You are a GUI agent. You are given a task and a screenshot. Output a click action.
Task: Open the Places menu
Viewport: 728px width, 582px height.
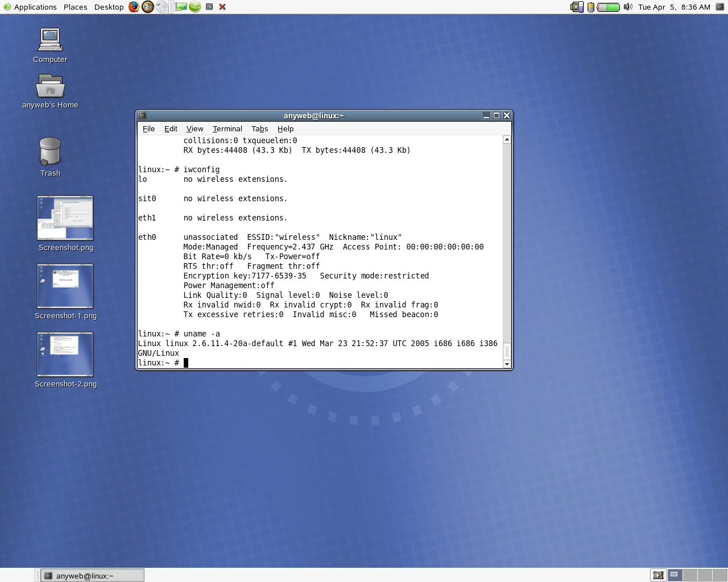pos(76,7)
